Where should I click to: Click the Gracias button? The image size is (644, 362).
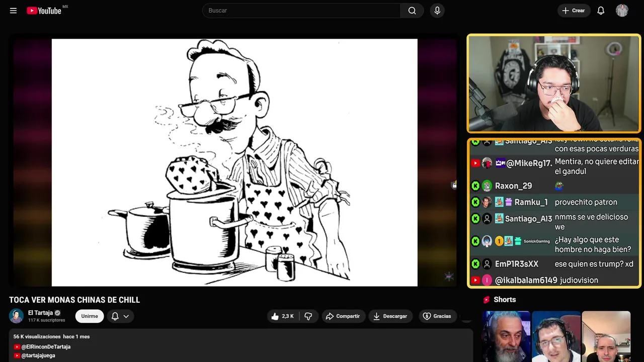point(437,316)
